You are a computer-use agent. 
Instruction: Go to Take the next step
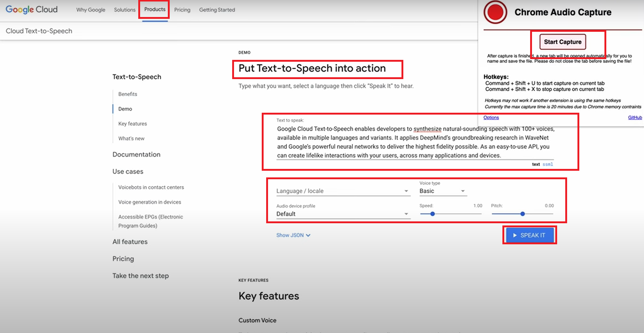140,276
